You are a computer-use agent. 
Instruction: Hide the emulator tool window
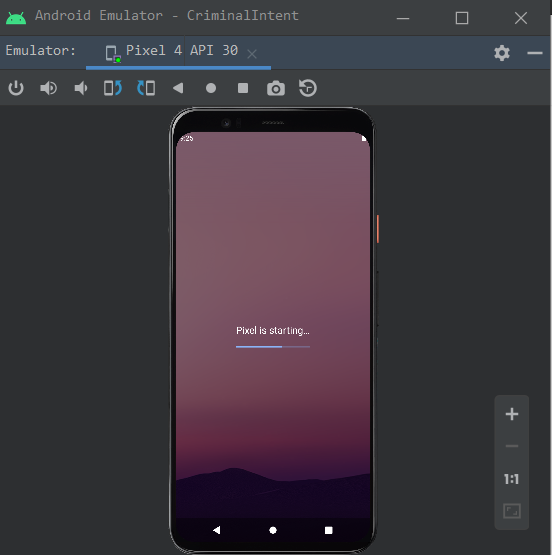535,53
